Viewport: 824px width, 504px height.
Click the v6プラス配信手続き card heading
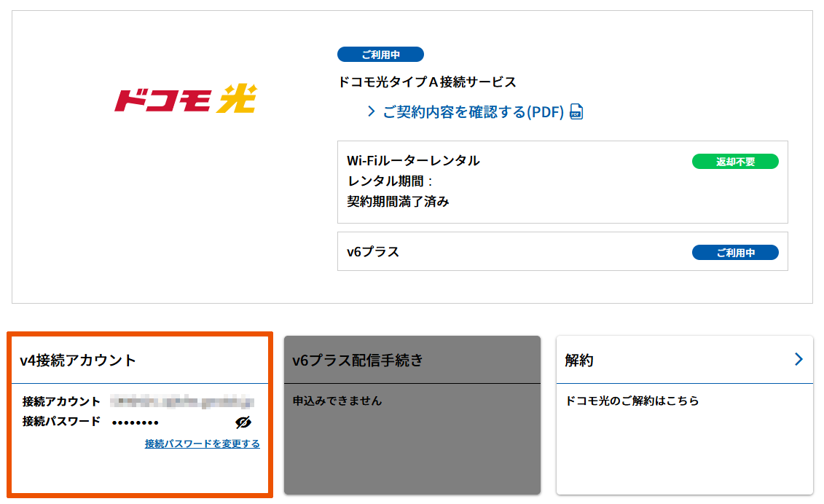point(358,361)
